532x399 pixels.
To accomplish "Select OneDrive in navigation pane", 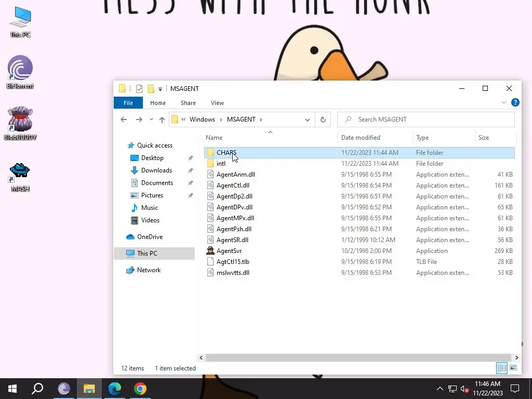I will click(150, 237).
